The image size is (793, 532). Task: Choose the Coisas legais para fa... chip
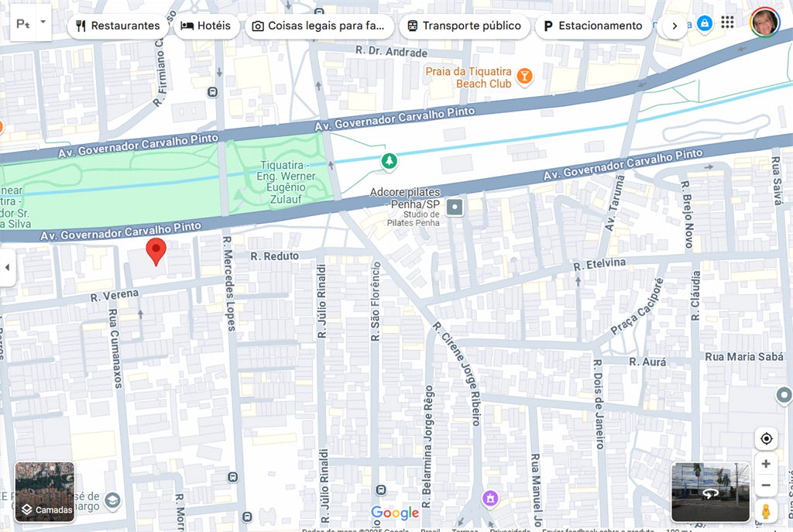click(318, 26)
